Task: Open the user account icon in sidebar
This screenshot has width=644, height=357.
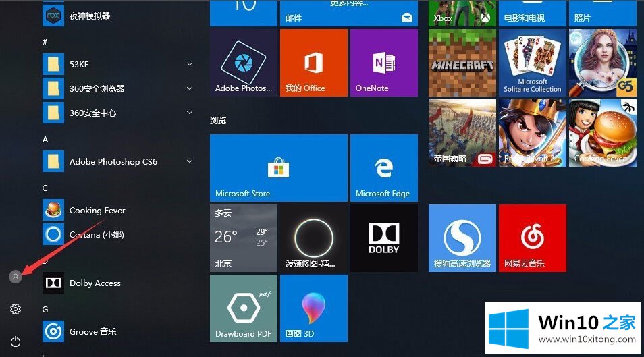Action: click(x=16, y=277)
